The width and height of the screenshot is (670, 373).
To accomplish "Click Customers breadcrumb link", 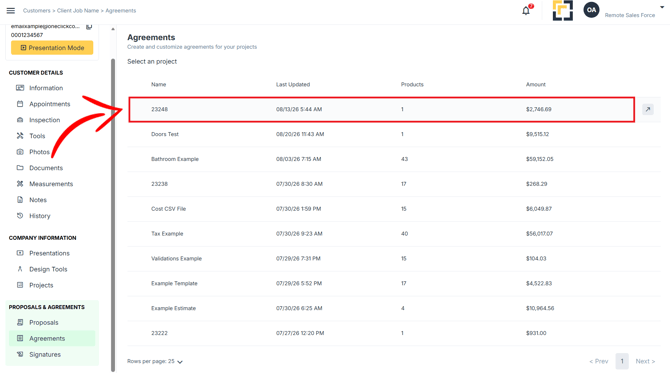I will tap(36, 11).
